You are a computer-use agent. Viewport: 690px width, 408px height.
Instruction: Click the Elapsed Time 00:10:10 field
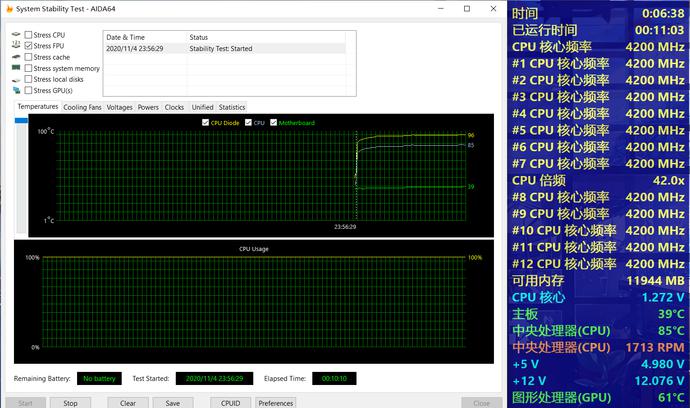[x=334, y=379]
